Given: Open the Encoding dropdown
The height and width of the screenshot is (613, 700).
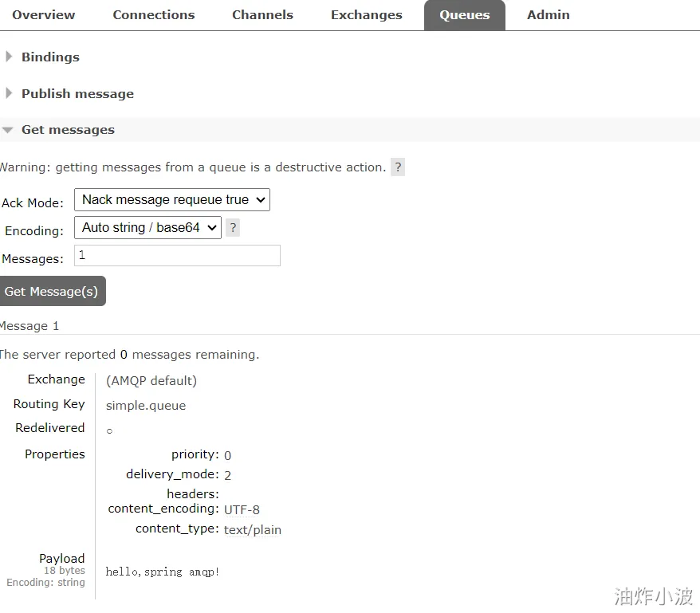Looking at the screenshot, I should click(147, 228).
